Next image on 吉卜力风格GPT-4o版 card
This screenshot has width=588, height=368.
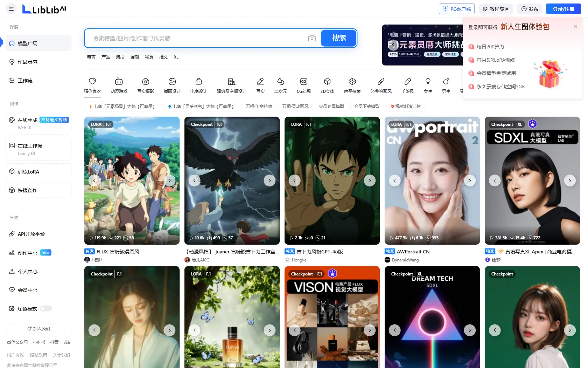[370, 180]
